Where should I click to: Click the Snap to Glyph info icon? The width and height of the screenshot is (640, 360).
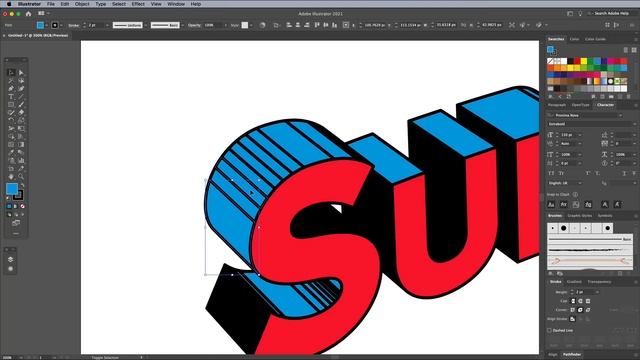(575, 194)
